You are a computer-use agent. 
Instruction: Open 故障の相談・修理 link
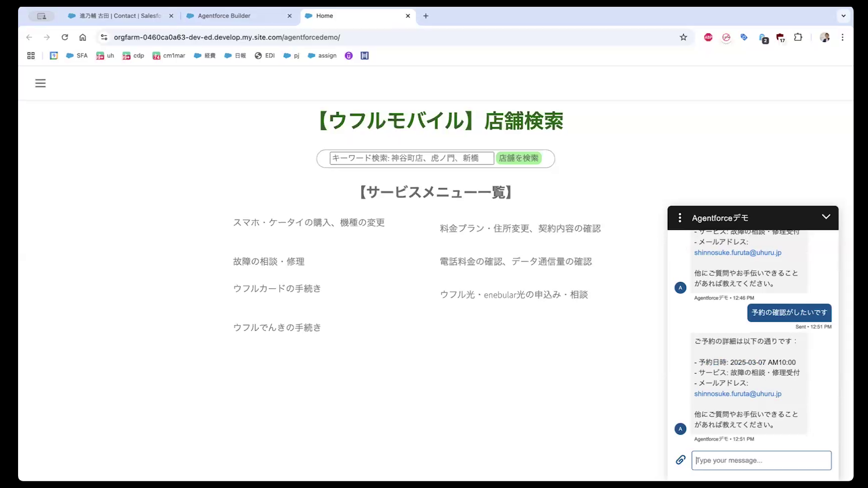(x=269, y=261)
